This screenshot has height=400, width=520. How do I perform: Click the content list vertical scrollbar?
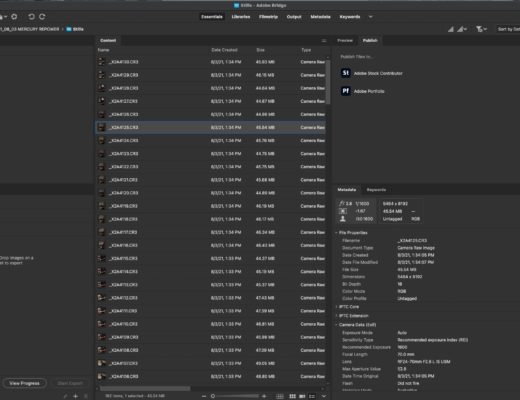[x=328, y=82]
